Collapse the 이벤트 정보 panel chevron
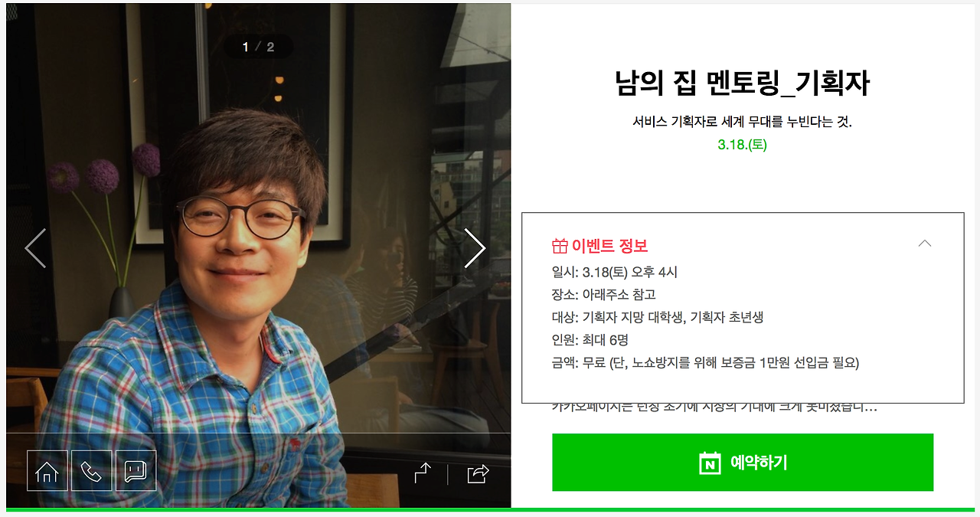Screen dimensions: 980x517 pos(925,244)
